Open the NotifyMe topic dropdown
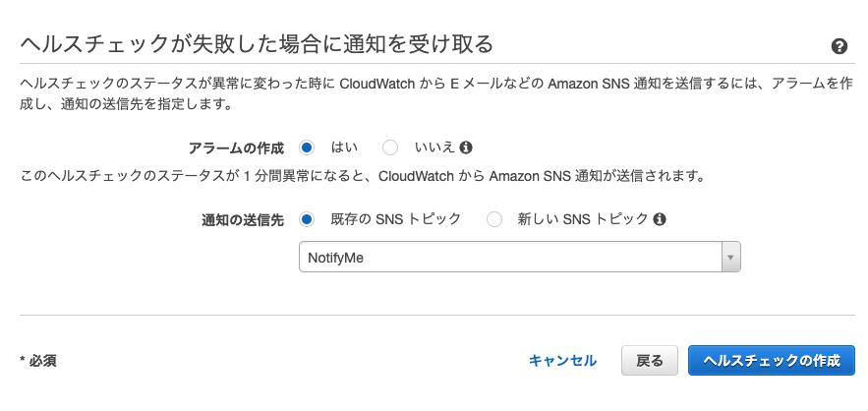Viewport: 868px width, 411px height. [519, 257]
